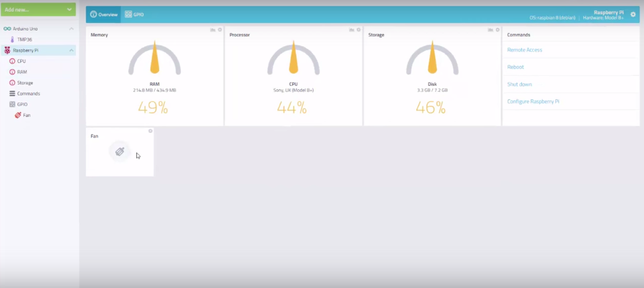This screenshot has height=288, width=644.
Task: Click the RAM gauge dial in the Memory widget
Action: click(x=154, y=58)
